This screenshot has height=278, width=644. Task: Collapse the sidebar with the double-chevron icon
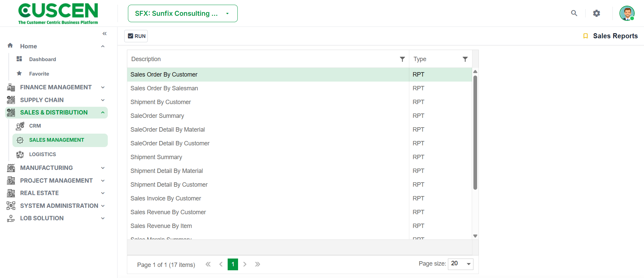click(x=104, y=34)
